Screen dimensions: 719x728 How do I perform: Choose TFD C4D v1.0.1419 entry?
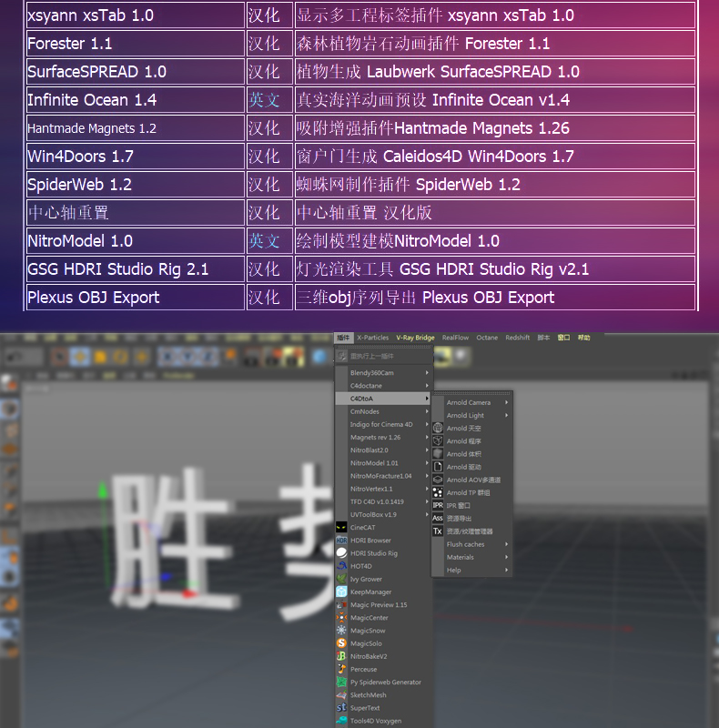tap(383, 501)
